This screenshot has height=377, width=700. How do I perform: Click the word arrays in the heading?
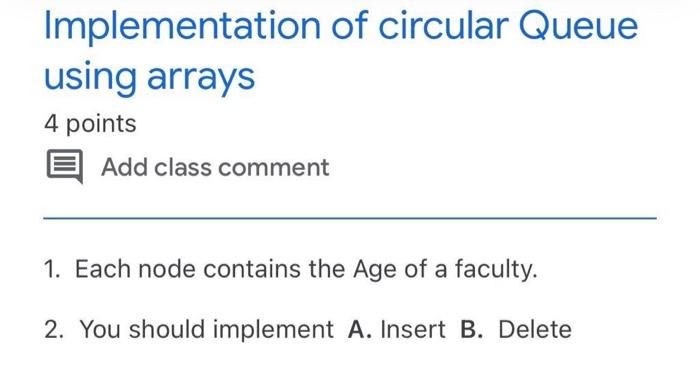(x=201, y=80)
